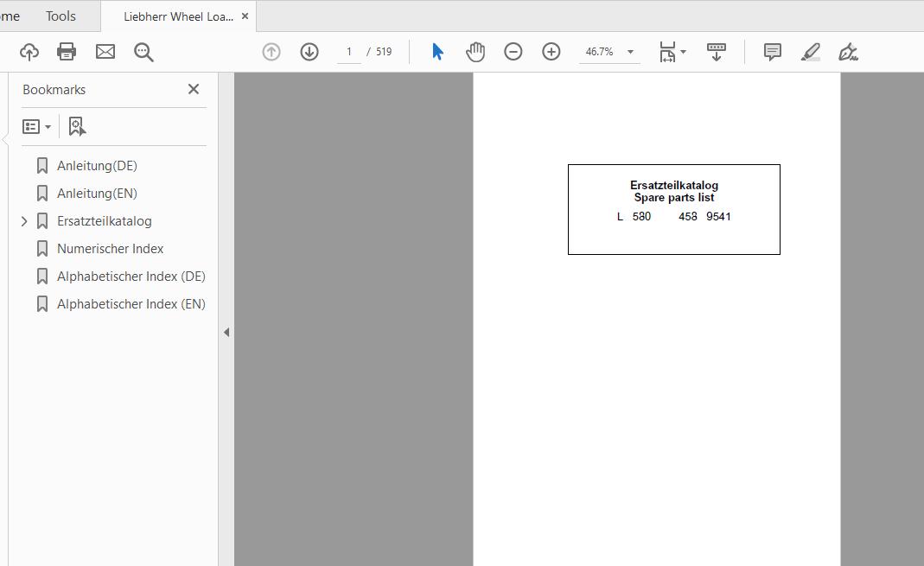Click the upload to cloud icon

point(29,52)
